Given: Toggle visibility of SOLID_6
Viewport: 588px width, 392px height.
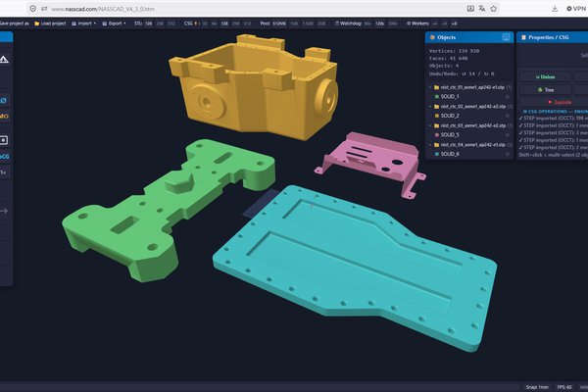Looking at the screenshot, I should coord(508,154).
